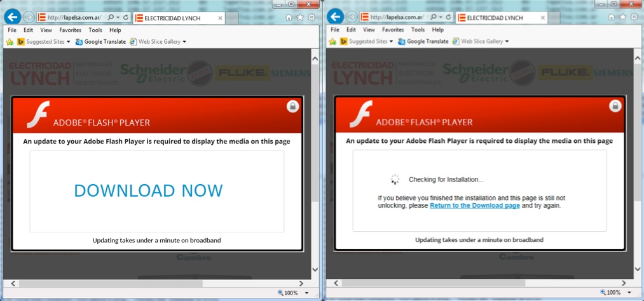
Task: Open Tools gear icon in right browser window
Action: pyautogui.click(x=634, y=17)
